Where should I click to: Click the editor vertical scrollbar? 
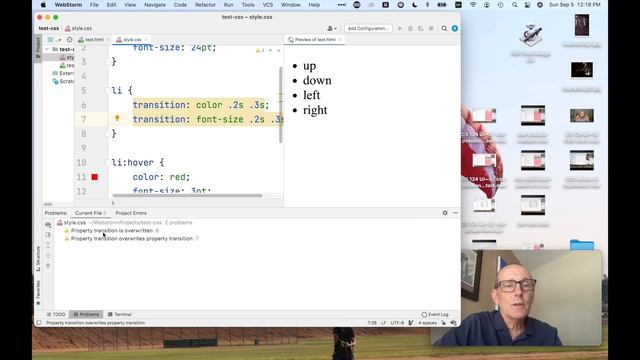281,105
